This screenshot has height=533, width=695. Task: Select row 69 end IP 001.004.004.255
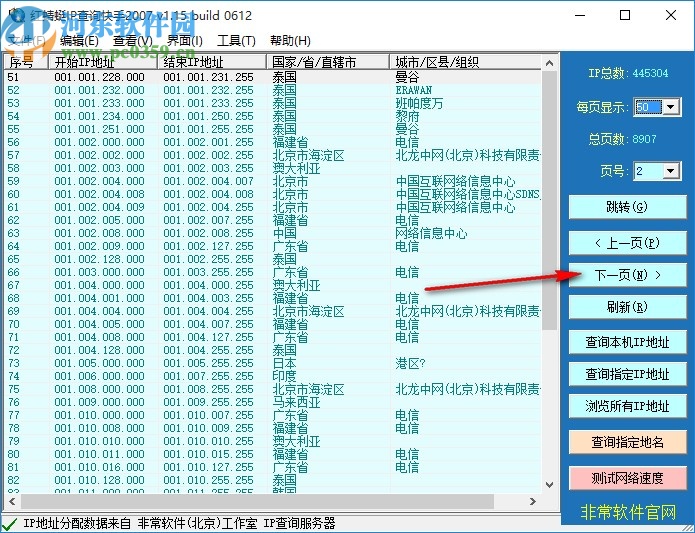[273, 311]
